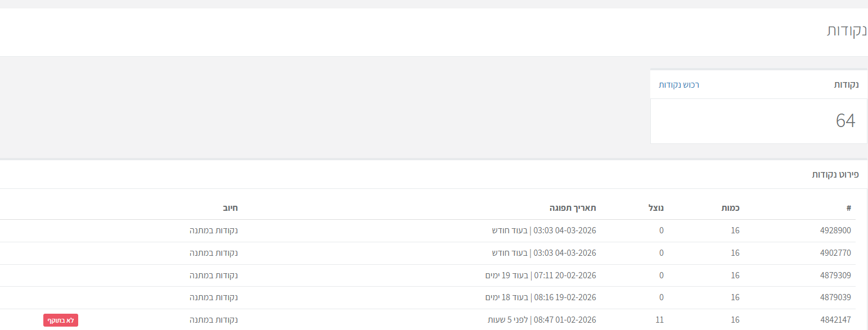The height and width of the screenshot is (330, 868).
Task: Select record number 4902770
Action: coord(835,253)
